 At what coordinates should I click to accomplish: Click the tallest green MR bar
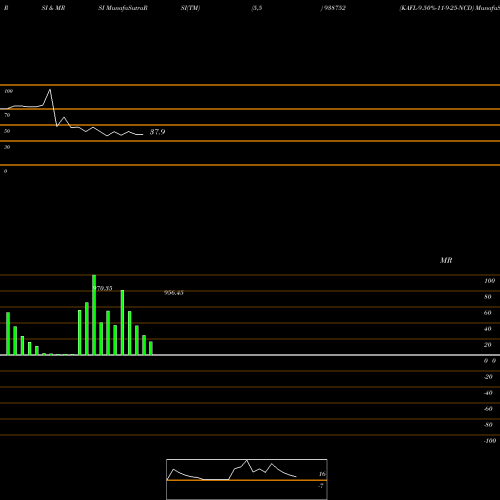(x=94, y=315)
